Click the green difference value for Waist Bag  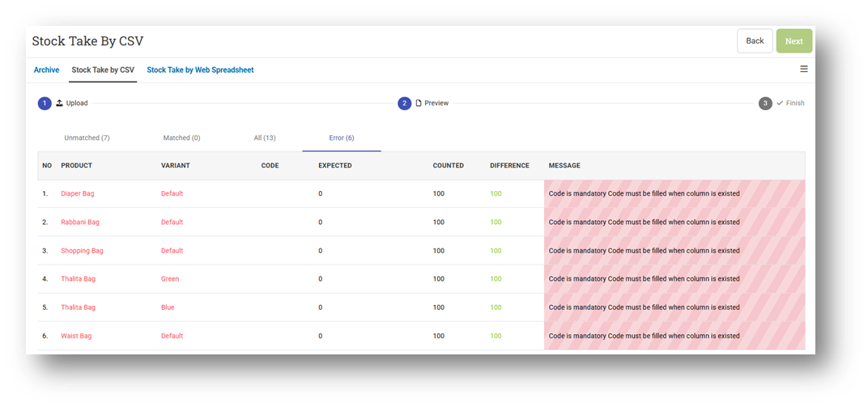pos(496,336)
